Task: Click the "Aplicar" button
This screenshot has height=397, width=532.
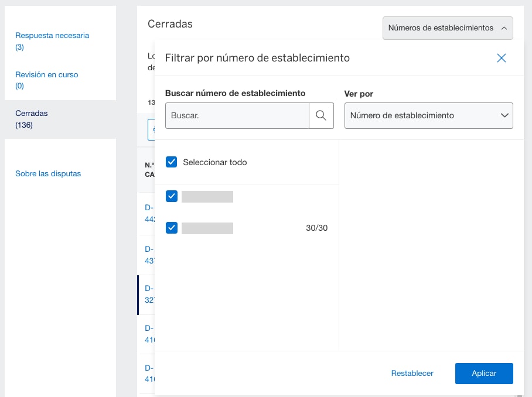Action: click(x=484, y=373)
